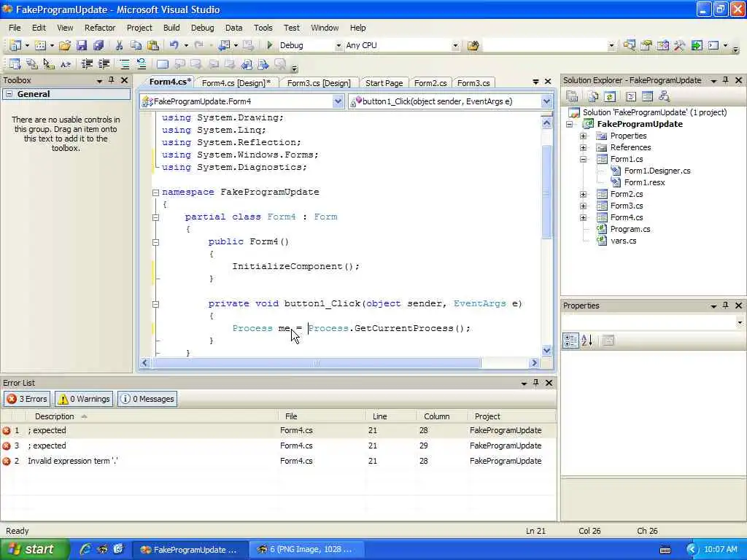
Task: Select Form1.Designer.cs in Solution Explorer
Action: (x=657, y=171)
